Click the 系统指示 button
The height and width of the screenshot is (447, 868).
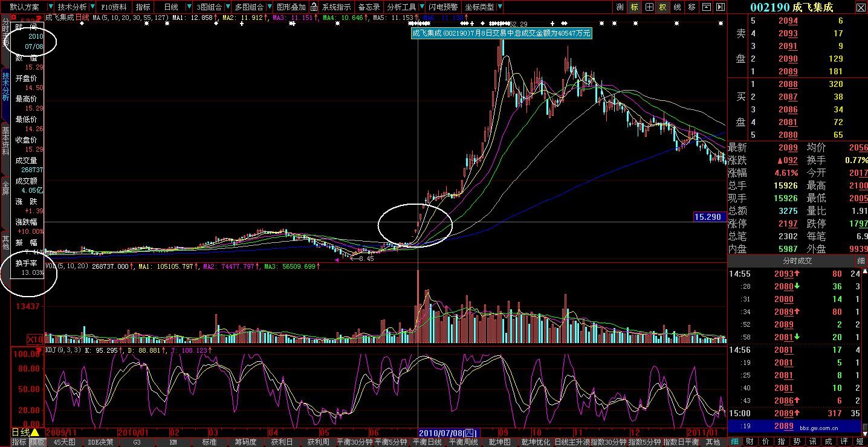336,7
